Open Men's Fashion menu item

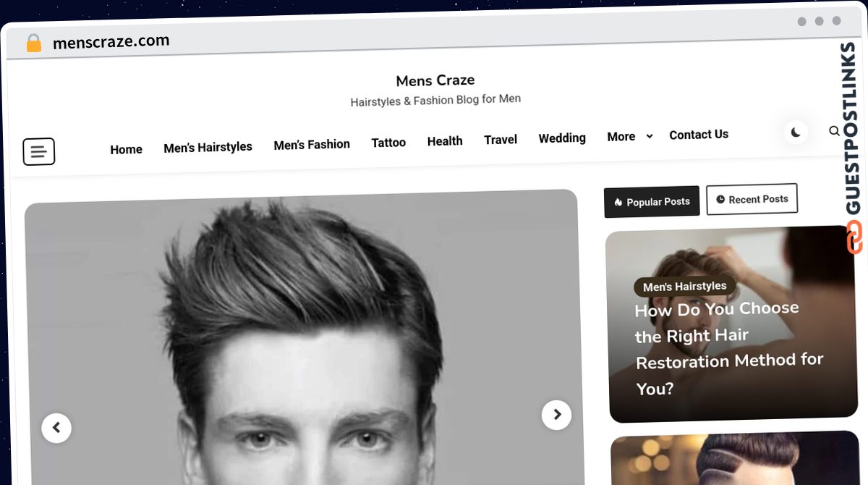312,145
